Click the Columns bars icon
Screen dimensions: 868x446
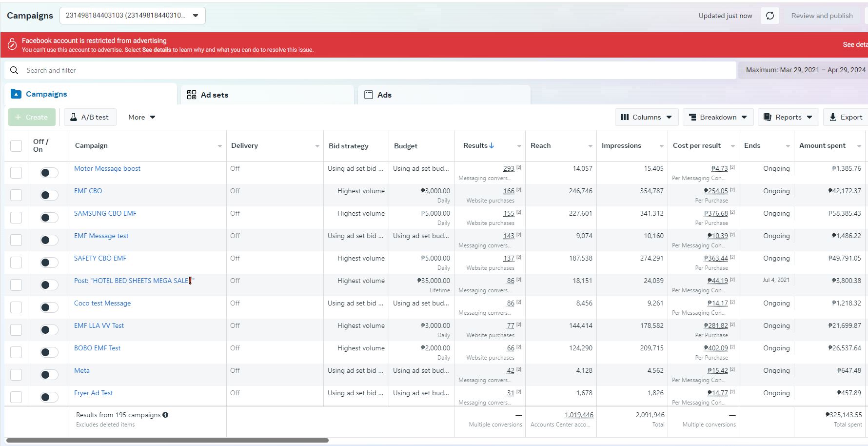pos(624,117)
